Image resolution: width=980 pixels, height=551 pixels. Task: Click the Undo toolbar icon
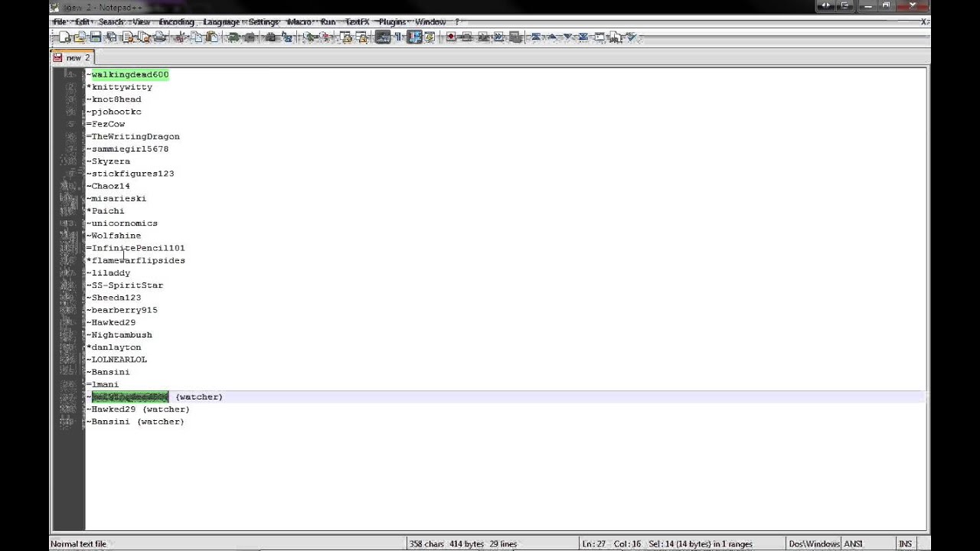click(234, 37)
